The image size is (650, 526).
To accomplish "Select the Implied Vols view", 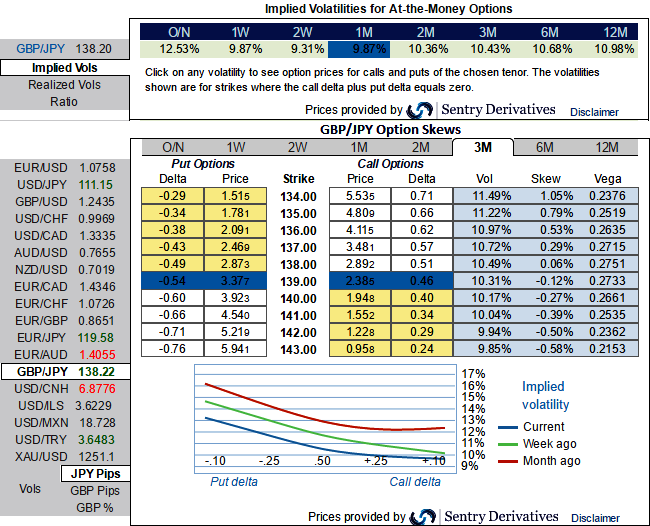I will pos(65,68).
